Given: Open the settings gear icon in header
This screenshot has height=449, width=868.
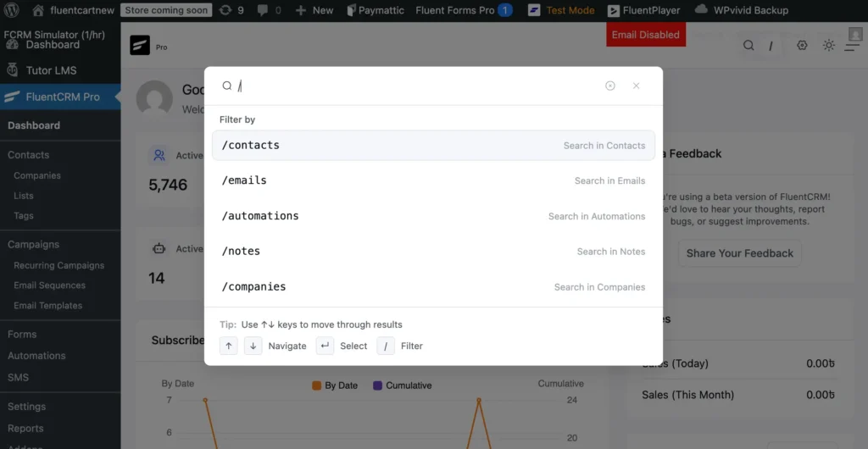Looking at the screenshot, I should pyautogui.click(x=802, y=46).
